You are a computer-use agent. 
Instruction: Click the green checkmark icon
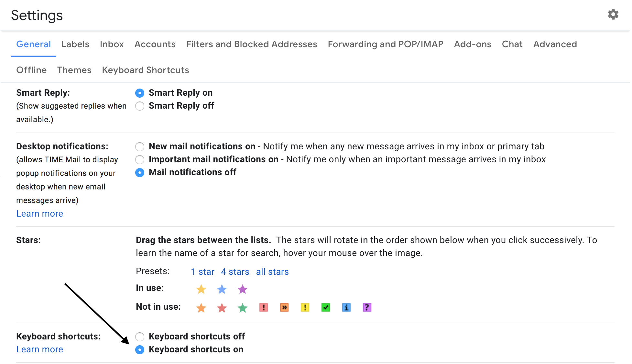pos(326,307)
